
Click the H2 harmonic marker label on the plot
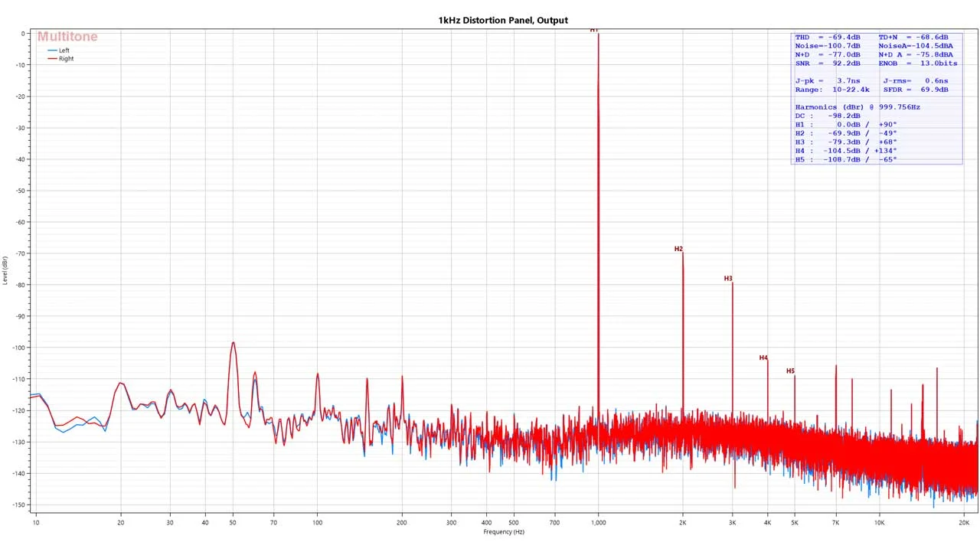678,249
